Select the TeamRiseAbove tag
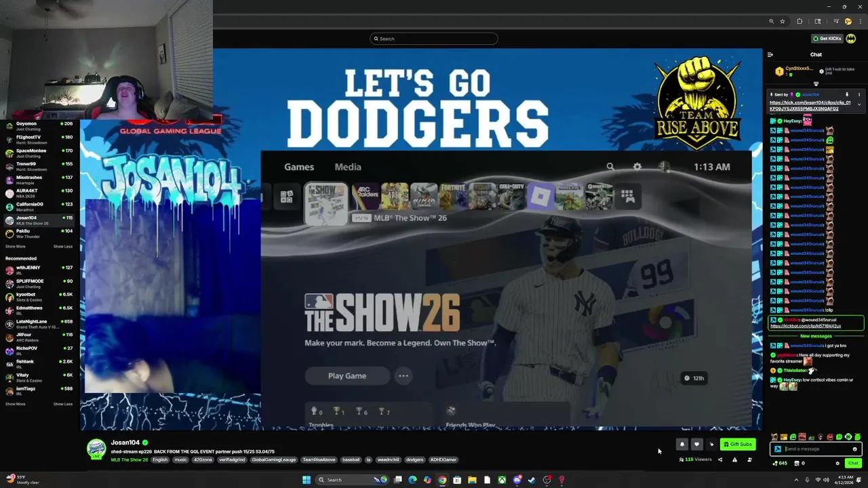The width and height of the screenshot is (868, 488). coord(319,460)
